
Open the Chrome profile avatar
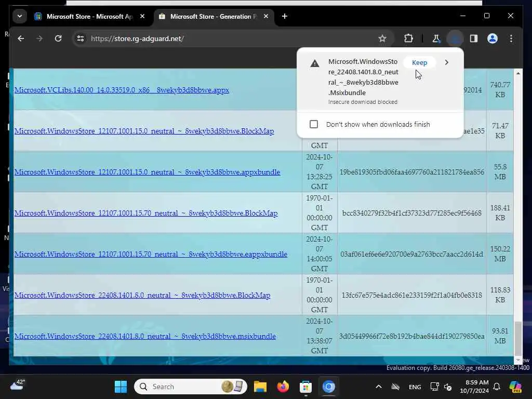[x=493, y=38]
